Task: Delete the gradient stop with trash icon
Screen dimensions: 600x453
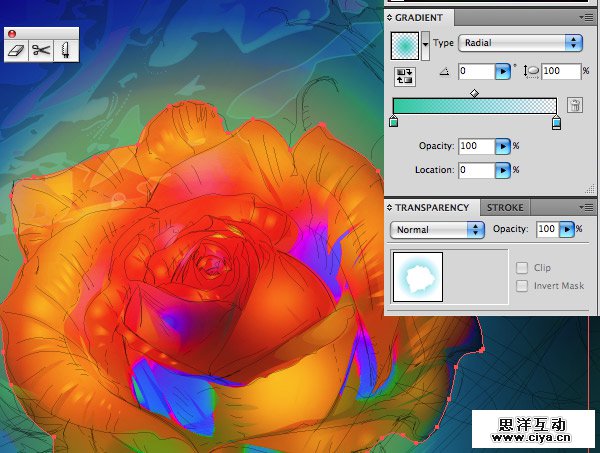Action: (575, 105)
